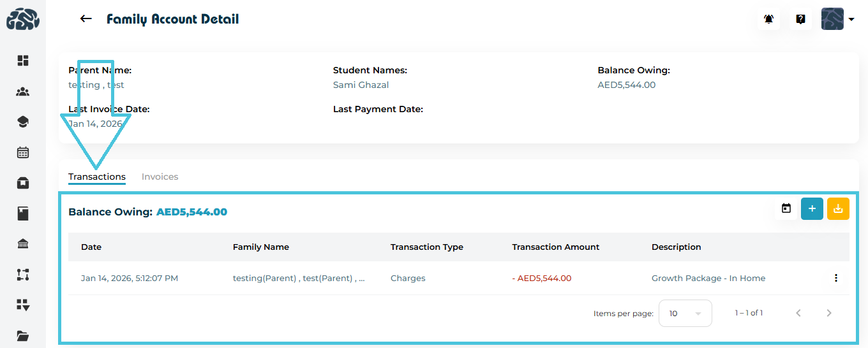The height and width of the screenshot is (348, 868).
Task: Open the help question mark icon
Action: (x=800, y=19)
